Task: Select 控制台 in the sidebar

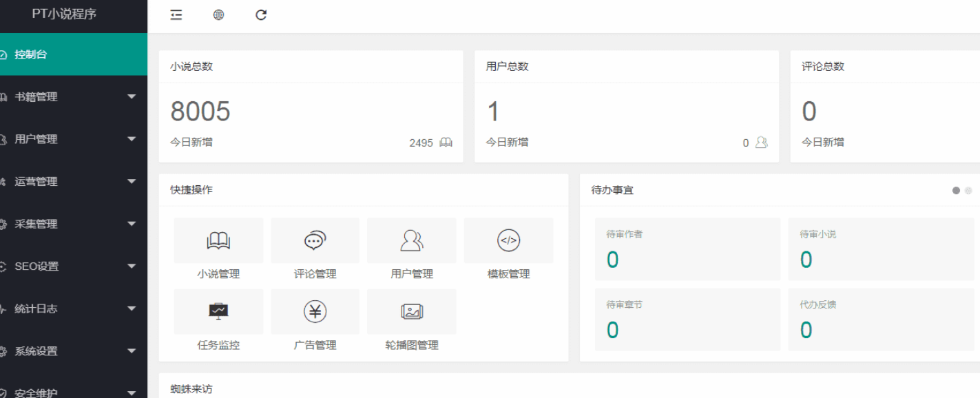Action: [31, 54]
